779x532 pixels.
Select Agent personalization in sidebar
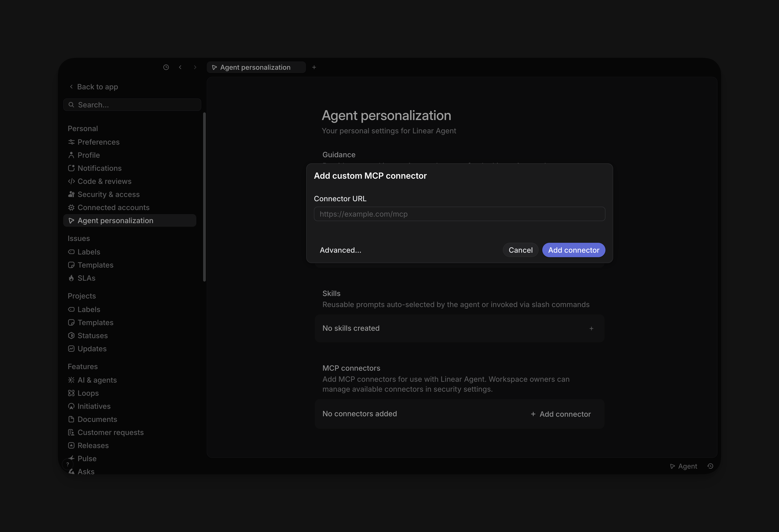(x=130, y=221)
